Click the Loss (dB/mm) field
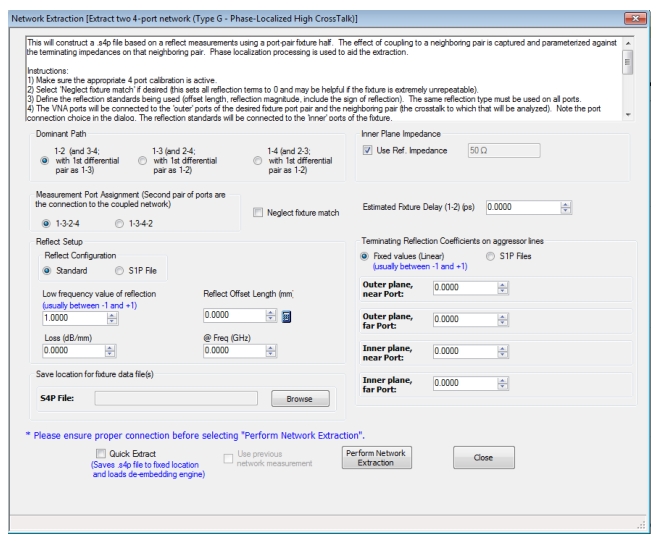The height and width of the screenshot is (542, 659). [x=74, y=350]
